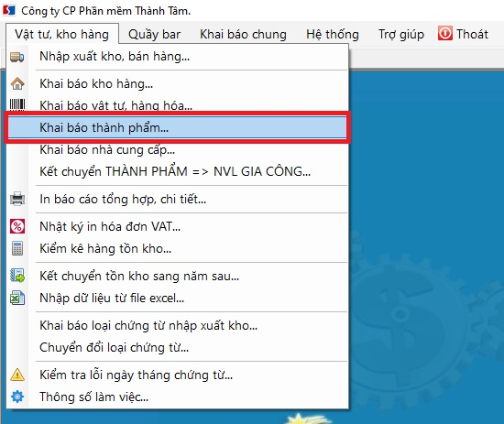The width and height of the screenshot is (504, 424).
Task: Choose Nhập dữ liệu từ file excel
Action: pos(178,298)
